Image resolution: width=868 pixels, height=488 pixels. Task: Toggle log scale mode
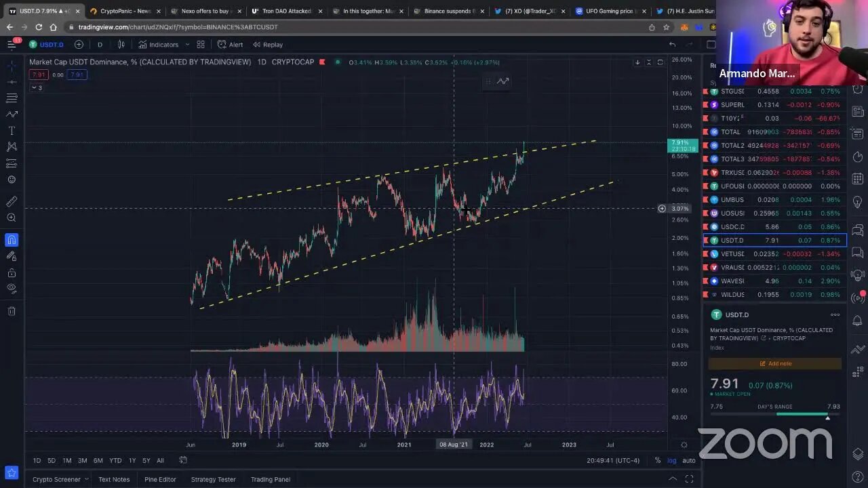pyautogui.click(x=671, y=461)
